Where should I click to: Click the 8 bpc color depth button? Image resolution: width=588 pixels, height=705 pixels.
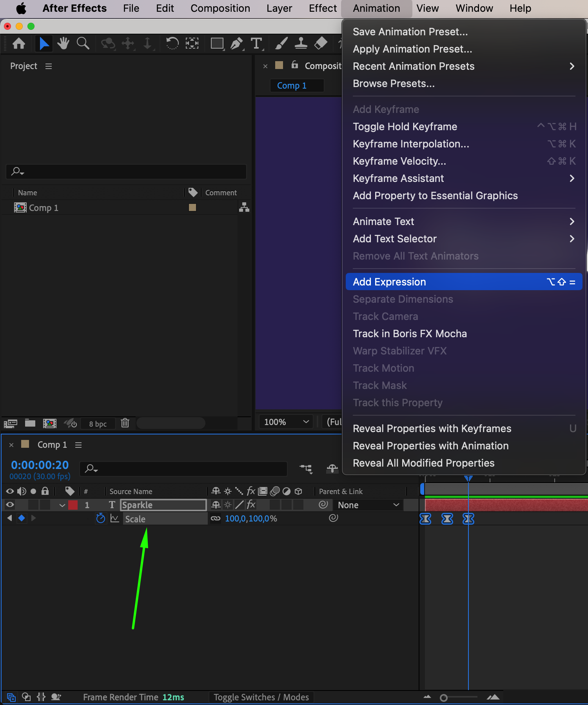coord(98,423)
